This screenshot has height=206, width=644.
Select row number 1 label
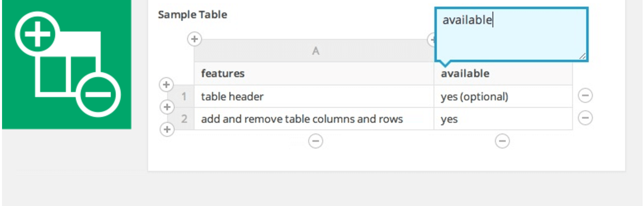click(184, 97)
